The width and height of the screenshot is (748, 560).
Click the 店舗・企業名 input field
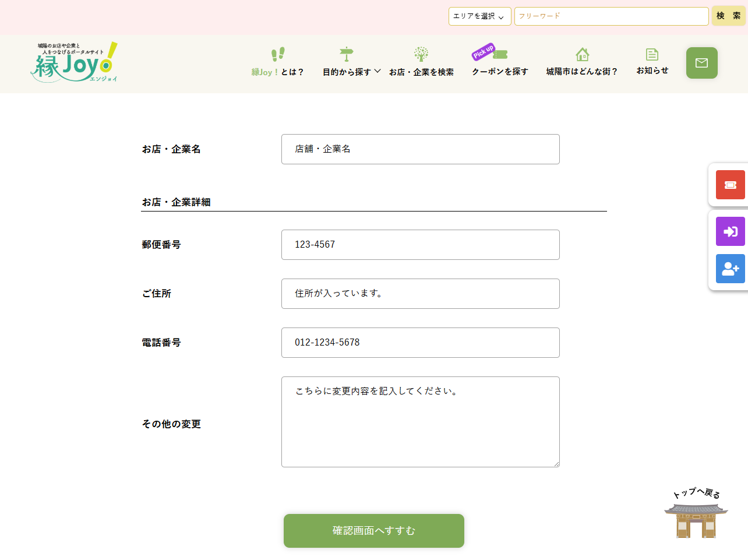pyautogui.click(x=420, y=149)
